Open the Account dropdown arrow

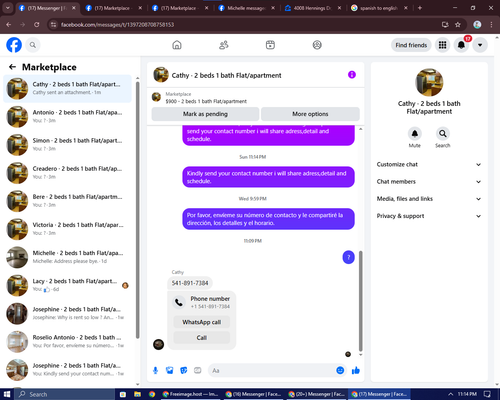coord(480,45)
